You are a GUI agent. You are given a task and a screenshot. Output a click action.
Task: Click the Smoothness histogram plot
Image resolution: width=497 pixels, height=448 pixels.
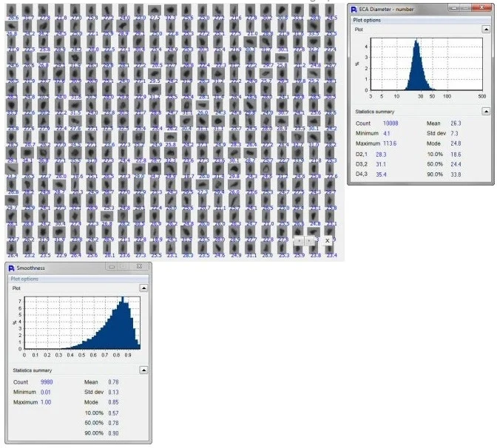(81, 322)
